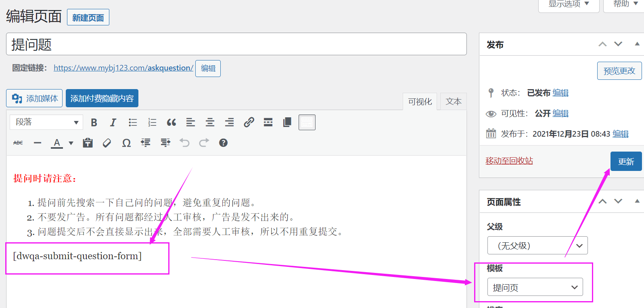Viewport: 644px width, 308px height.
Task: Edit the 状态 publish status
Action: coord(560,93)
